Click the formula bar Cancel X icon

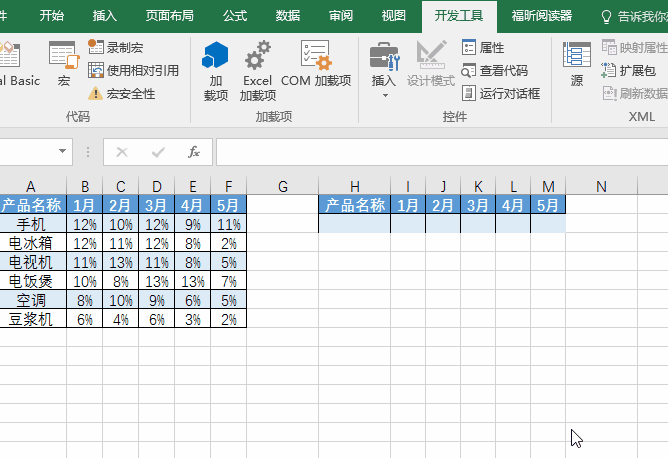click(x=122, y=152)
